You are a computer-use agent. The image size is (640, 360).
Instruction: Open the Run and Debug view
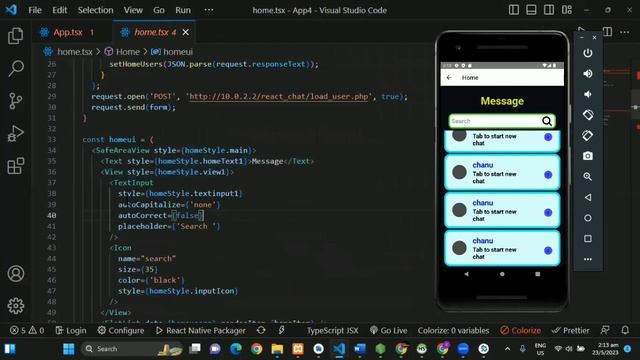click(16, 133)
